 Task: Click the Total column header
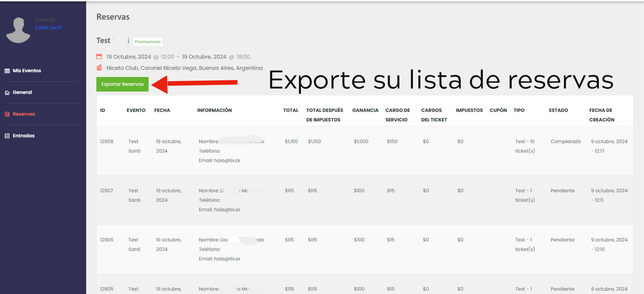(x=290, y=110)
